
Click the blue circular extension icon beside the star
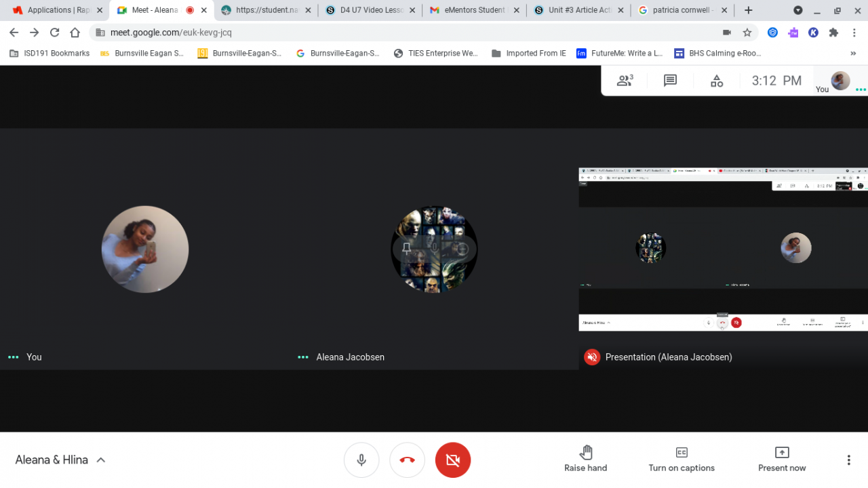pos(772,32)
